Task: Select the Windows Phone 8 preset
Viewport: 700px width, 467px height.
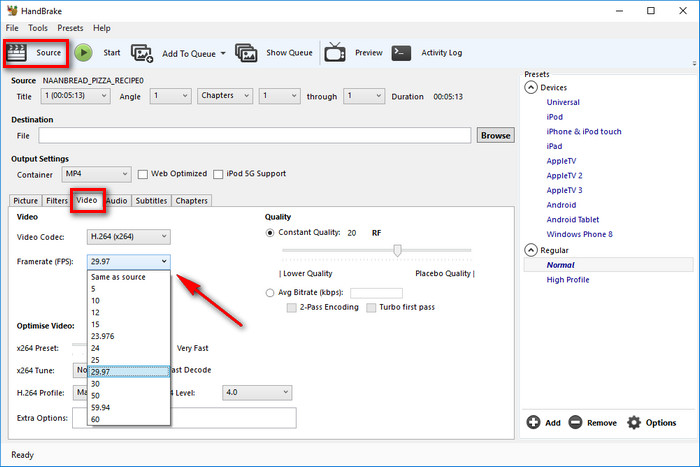Action: point(579,234)
